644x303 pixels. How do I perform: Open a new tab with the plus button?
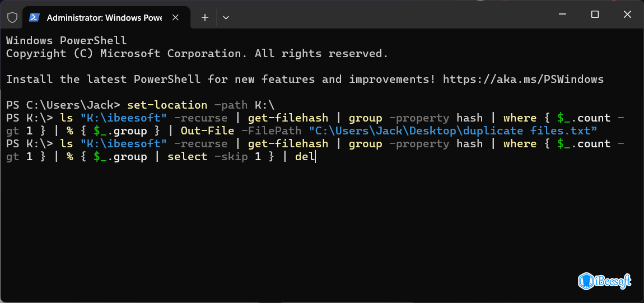pyautogui.click(x=205, y=17)
